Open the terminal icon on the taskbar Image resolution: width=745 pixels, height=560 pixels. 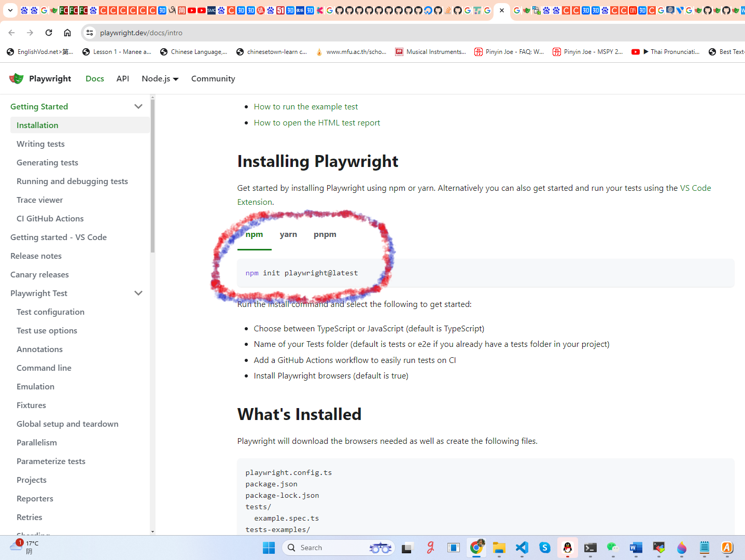click(591, 548)
